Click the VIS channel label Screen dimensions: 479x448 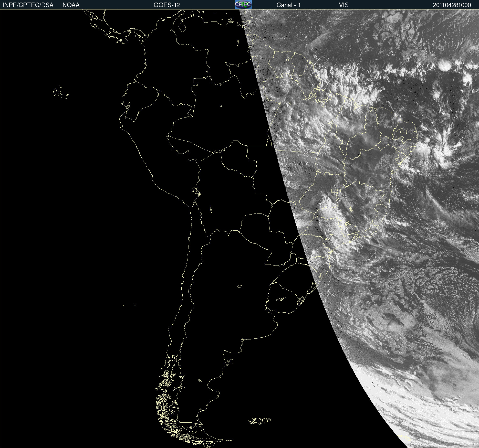coord(344,5)
